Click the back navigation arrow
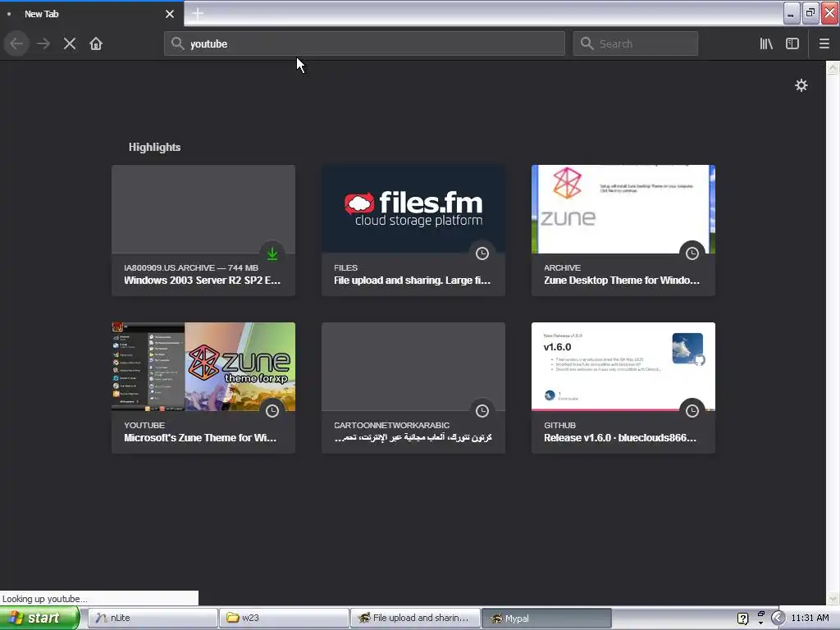 coord(16,44)
